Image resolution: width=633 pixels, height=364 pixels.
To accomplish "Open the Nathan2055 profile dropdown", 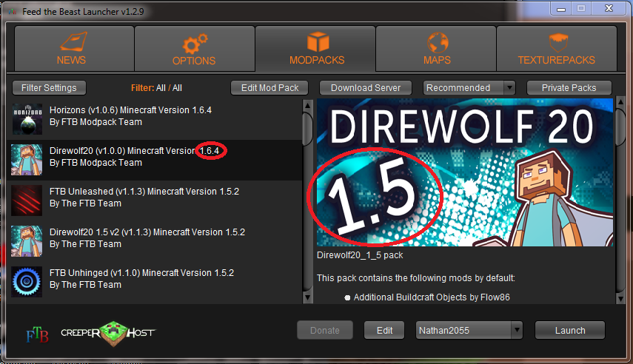I will coord(469,330).
